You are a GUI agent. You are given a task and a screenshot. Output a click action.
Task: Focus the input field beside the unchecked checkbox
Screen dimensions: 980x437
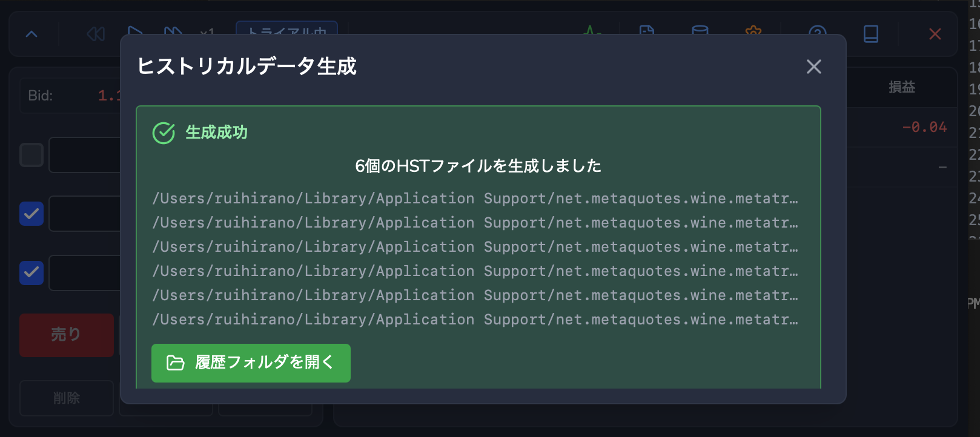coord(85,155)
